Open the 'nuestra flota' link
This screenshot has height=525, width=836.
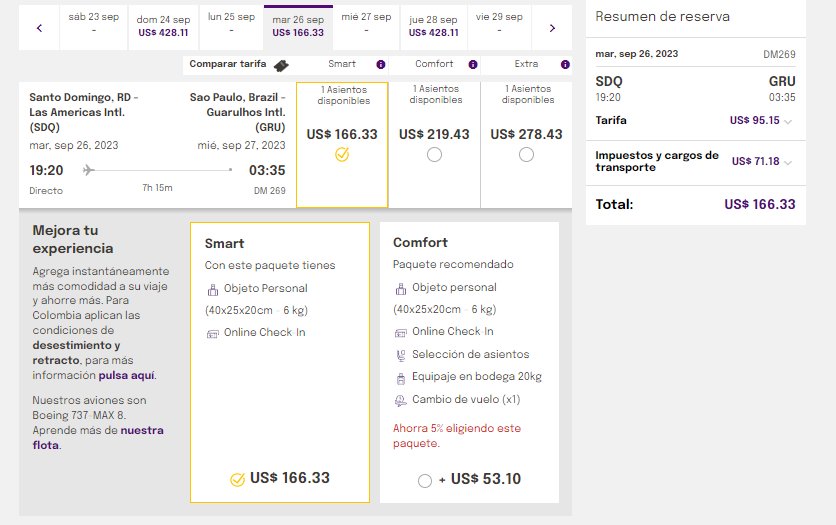pos(141,430)
